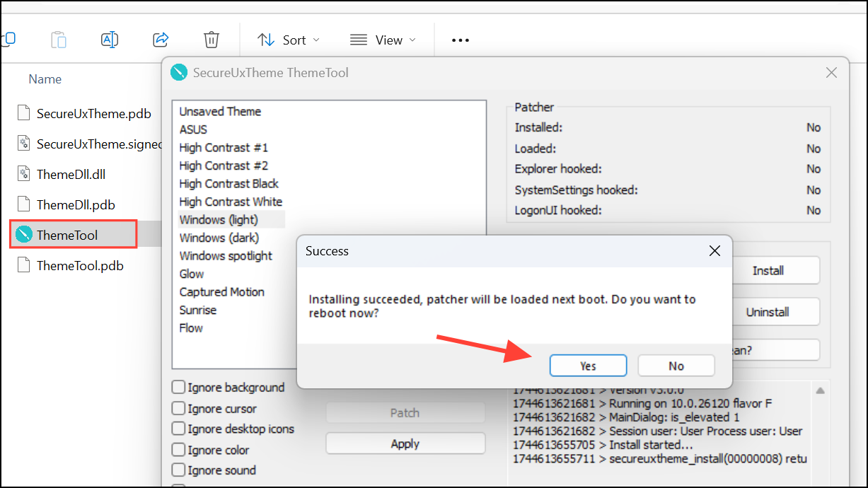Close the SecureUxTheme ThemeTool window
The image size is (868, 488).
(832, 73)
